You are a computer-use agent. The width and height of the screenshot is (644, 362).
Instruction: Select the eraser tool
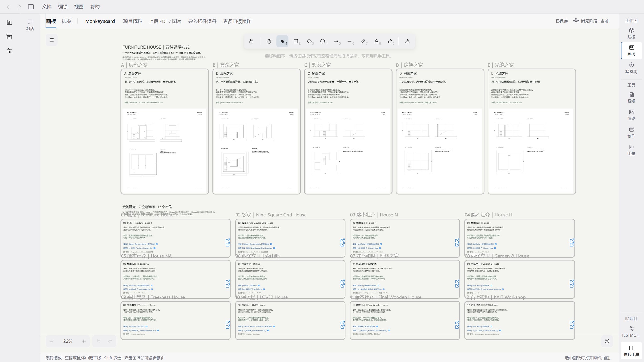pyautogui.click(x=390, y=41)
